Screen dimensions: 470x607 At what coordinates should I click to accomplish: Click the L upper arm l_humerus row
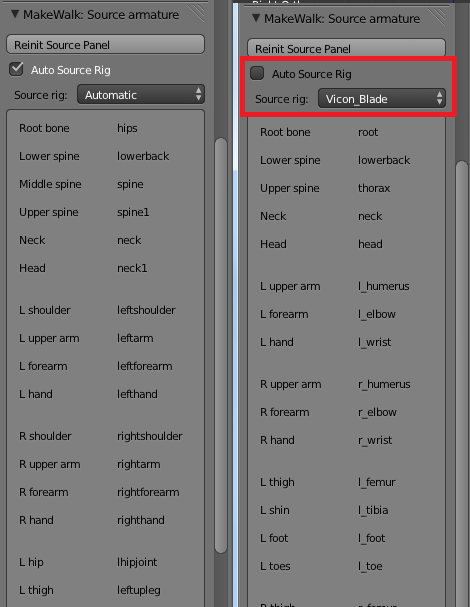[346, 286]
